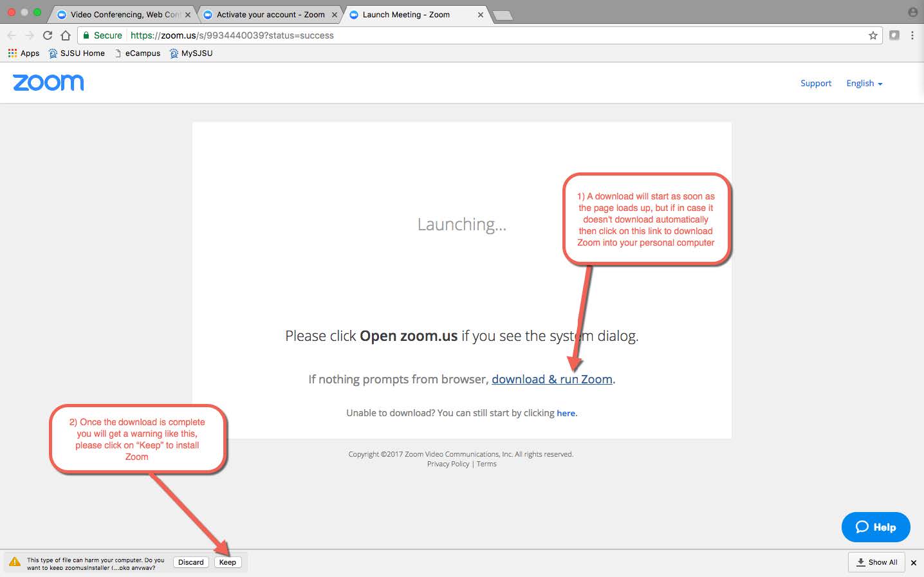Close the Launch Meeting tab
The height and width of the screenshot is (577, 924).
[480, 14]
